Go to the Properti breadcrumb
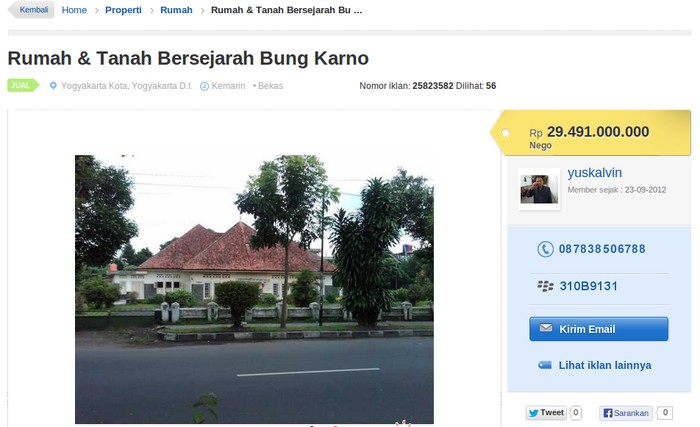Image resolution: width=700 pixels, height=427 pixels. click(123, 10)
